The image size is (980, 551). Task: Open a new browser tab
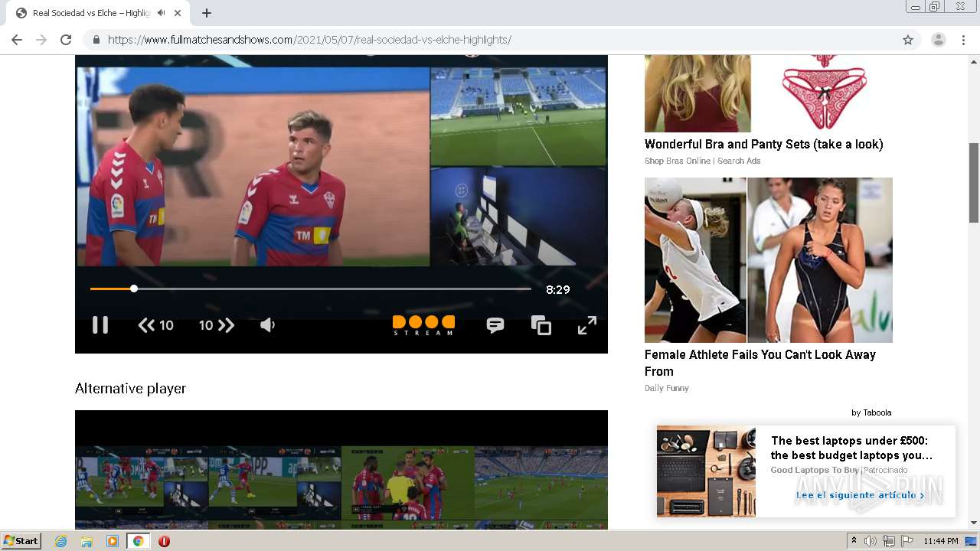pyautogui.click(x=207, y=13)
